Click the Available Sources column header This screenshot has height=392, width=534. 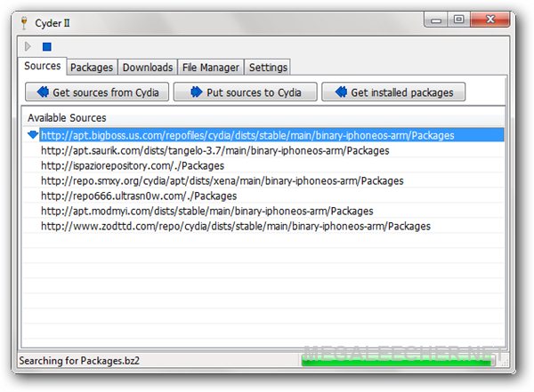263,117
